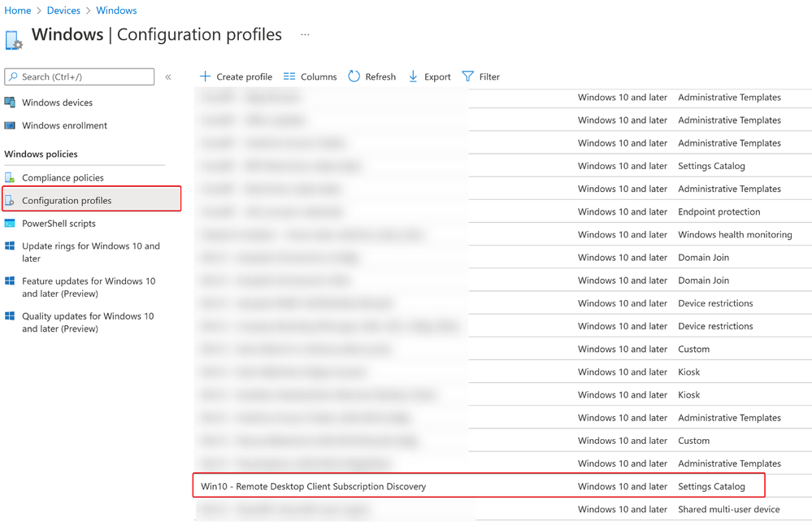
Task: Click the Export download arrow icon
Action: [x=413, y=76]
